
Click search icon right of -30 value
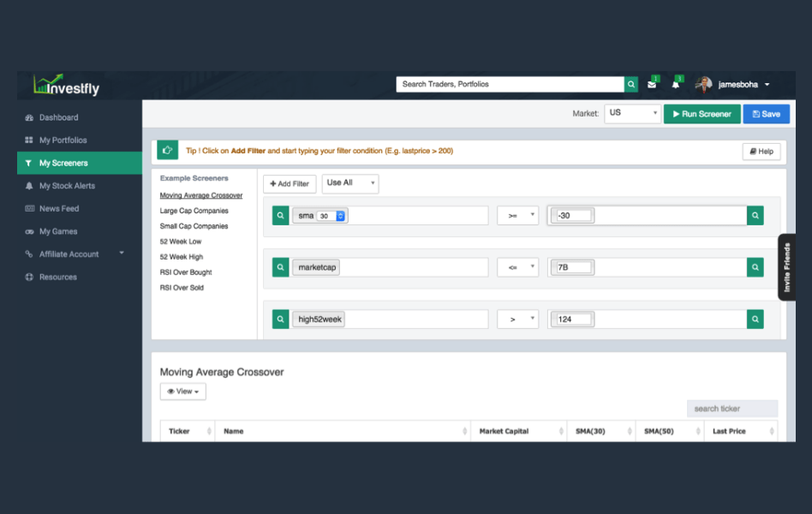755,216
